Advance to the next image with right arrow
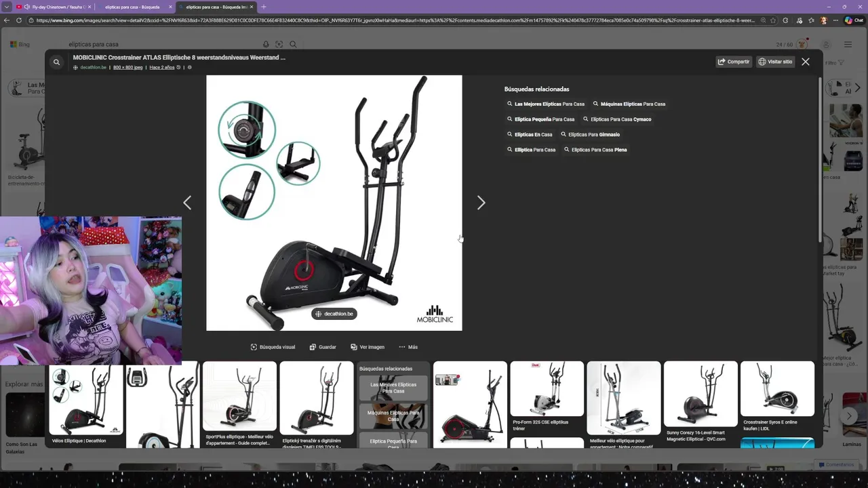 click(481, 203)
